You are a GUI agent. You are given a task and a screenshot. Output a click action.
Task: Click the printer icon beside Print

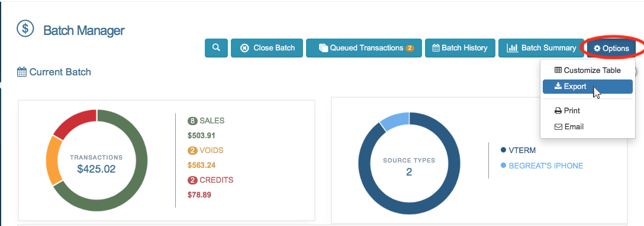pos(558,111)
